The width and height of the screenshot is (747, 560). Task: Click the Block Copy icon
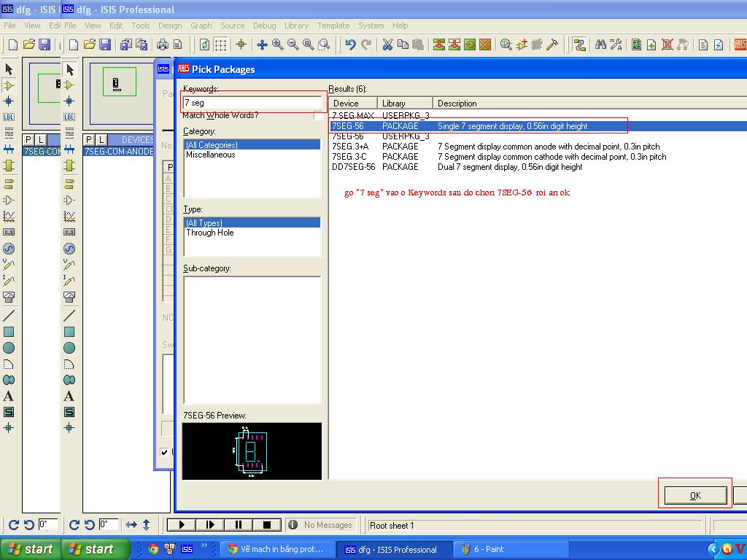438,44
